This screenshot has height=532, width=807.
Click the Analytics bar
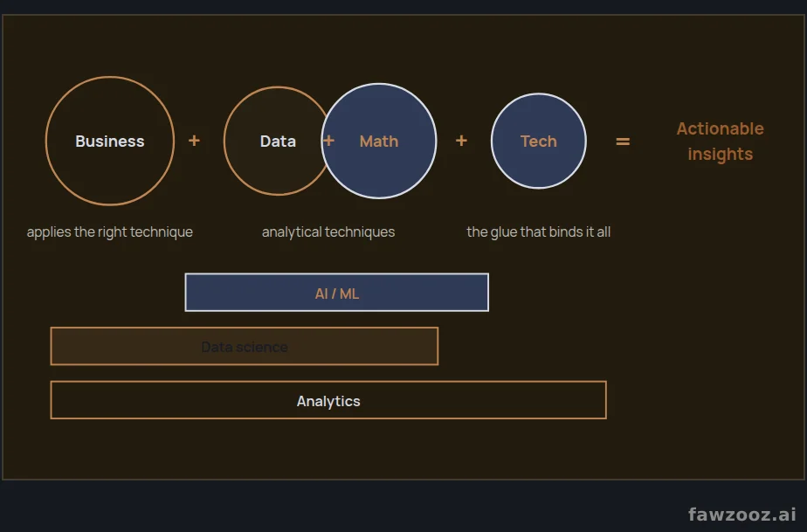point(328,400)
